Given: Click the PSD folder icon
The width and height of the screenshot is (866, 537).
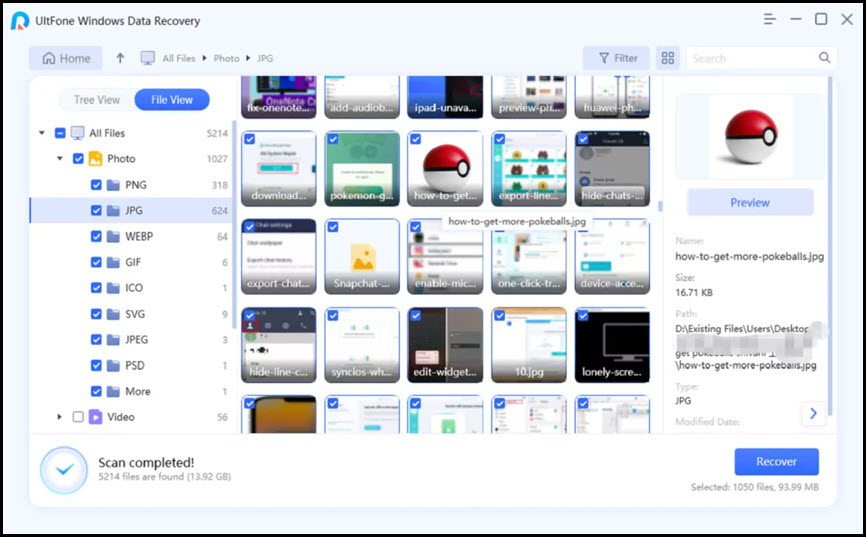Looking at the screenshot, I should [x=113, y=365].
